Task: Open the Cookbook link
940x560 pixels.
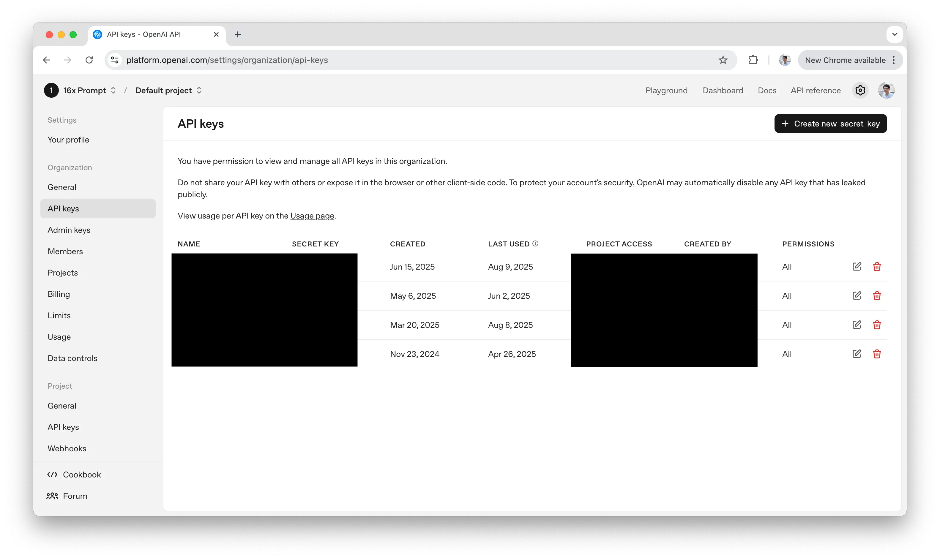Action: tap(74, 474)
